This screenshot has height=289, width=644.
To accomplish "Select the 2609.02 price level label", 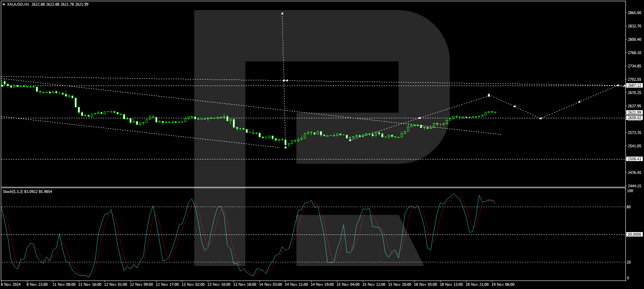I will click(x=634, y=118).
